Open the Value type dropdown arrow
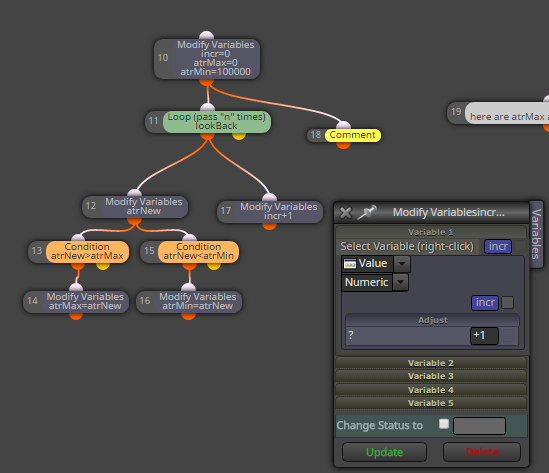 click(x=402, y=264)
